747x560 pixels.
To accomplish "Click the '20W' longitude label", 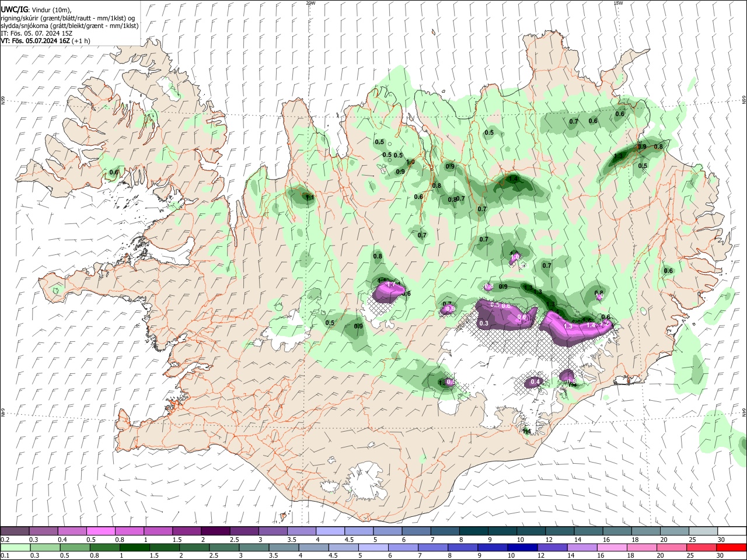I will pos(310,3).
